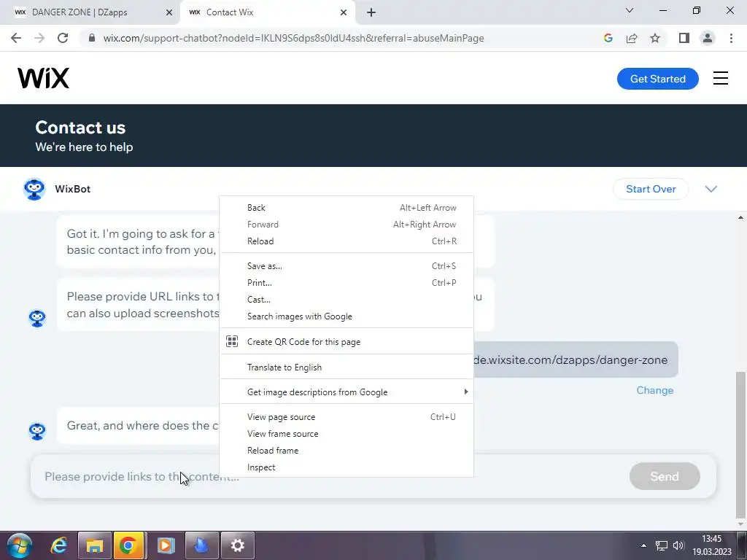Click the padlock site info icon
Screen dimensions: 747x560
(x=93, y=38)
